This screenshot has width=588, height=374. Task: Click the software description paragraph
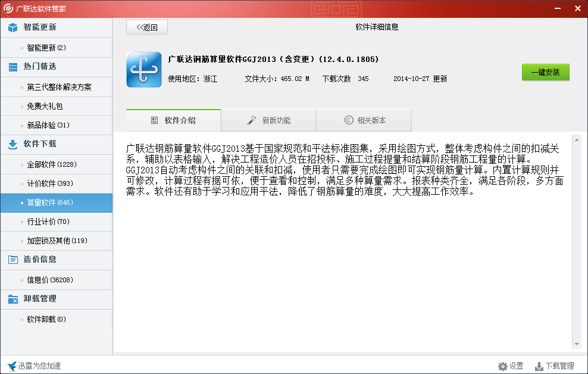(345, 170)
